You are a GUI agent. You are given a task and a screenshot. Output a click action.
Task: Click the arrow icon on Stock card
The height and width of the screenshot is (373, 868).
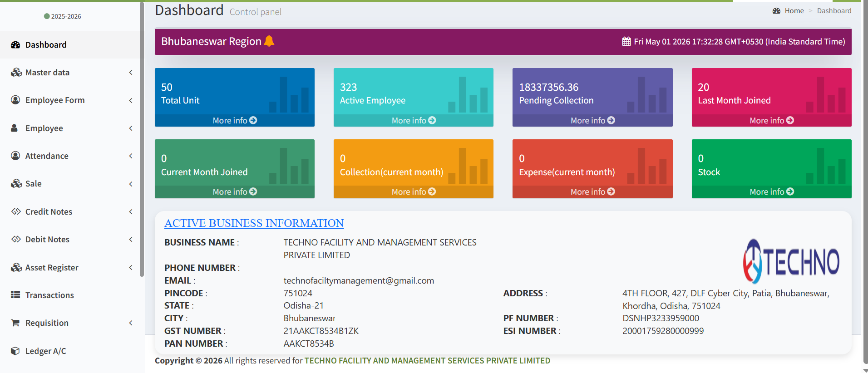(x=790, y=191)
